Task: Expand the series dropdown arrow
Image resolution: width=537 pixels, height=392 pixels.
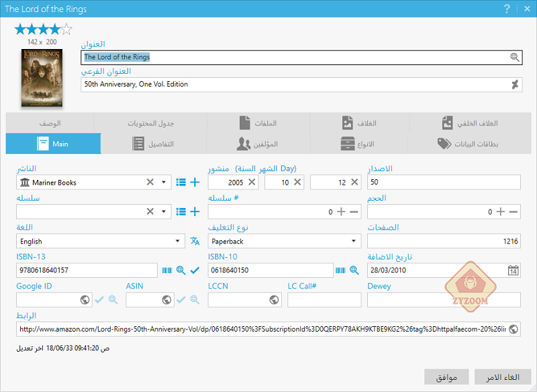Action: (x=164, y=211)
